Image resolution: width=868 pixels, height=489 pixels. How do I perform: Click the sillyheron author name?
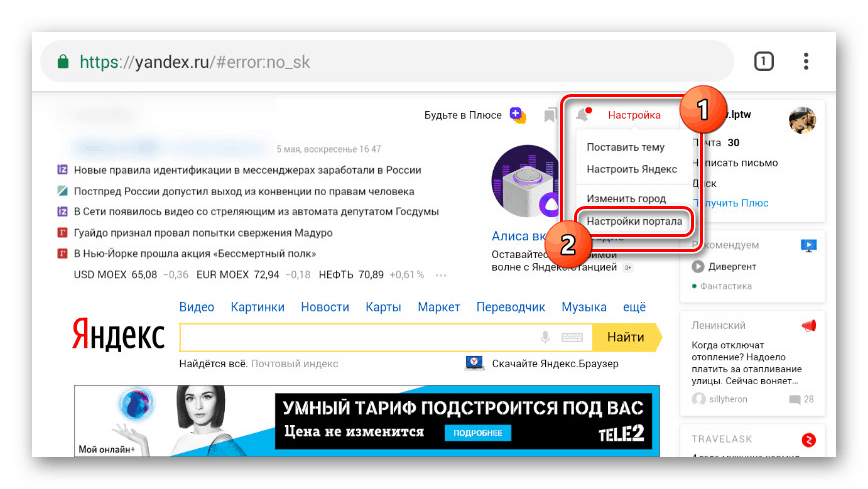tap(728, 399)
